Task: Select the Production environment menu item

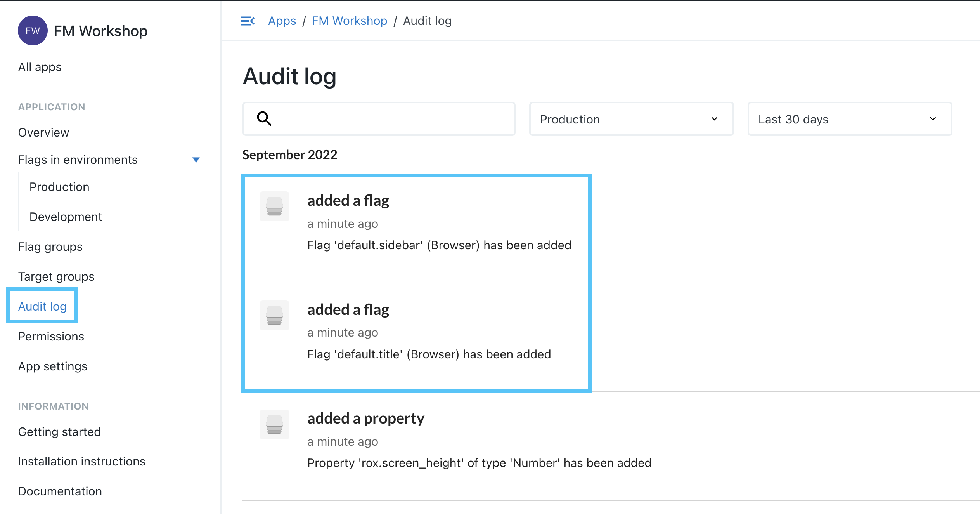Action: click(60, 187)
